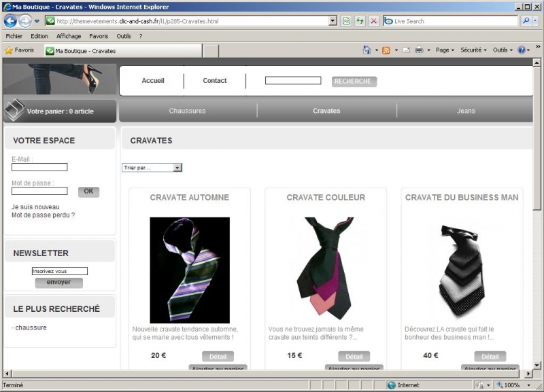The height and width of the screenshot is (392, 544).
Task: Toggle the Compatibility View icon
Action: coord(346,21)
